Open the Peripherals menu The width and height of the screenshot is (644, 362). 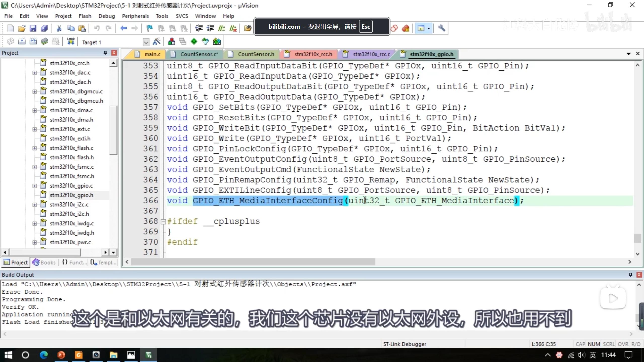coord(135,16)
